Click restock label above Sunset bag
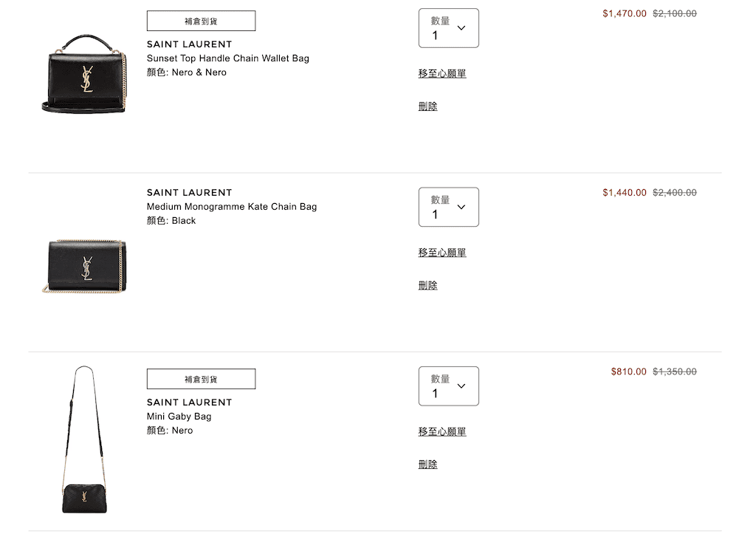The image size is (756, 534). point(201,21)
